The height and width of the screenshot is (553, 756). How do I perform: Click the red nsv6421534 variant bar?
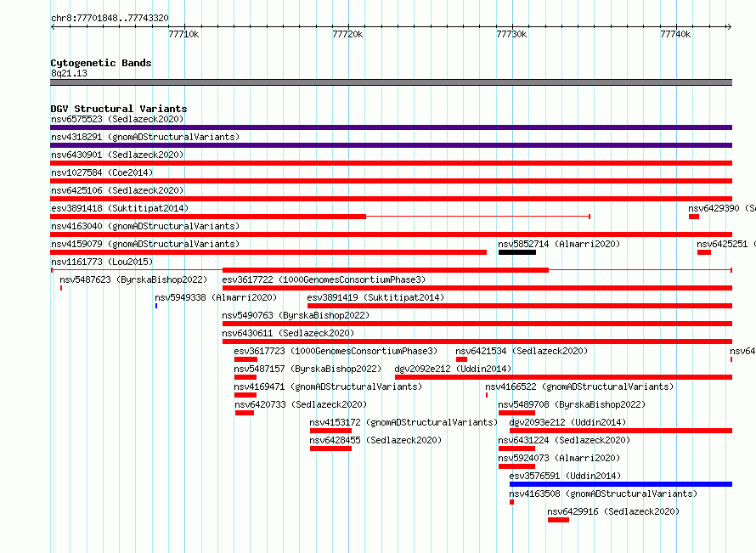[x=461, y=359]
